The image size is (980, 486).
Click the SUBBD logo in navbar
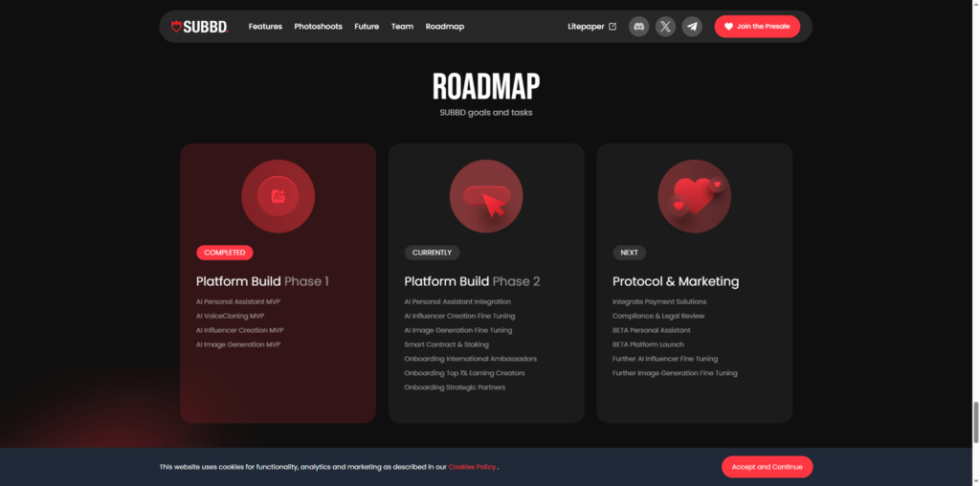[200, 26]
